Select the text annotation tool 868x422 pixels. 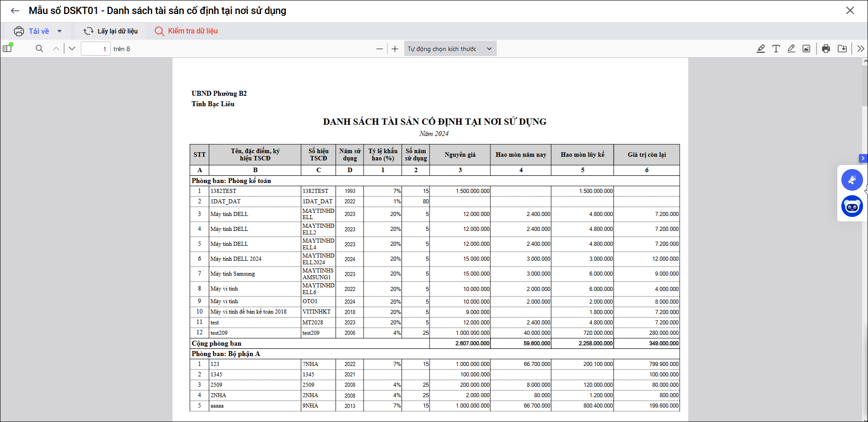click(776, 49)
